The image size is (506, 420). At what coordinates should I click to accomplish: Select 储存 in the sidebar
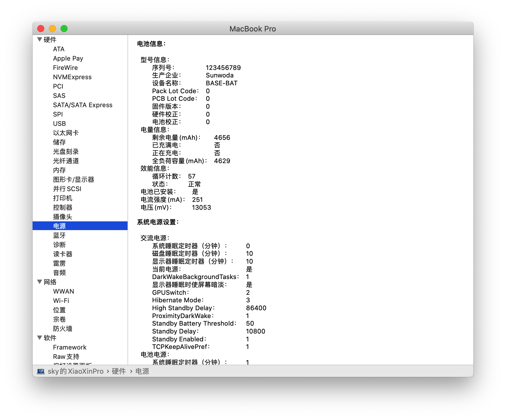(59, 142)
